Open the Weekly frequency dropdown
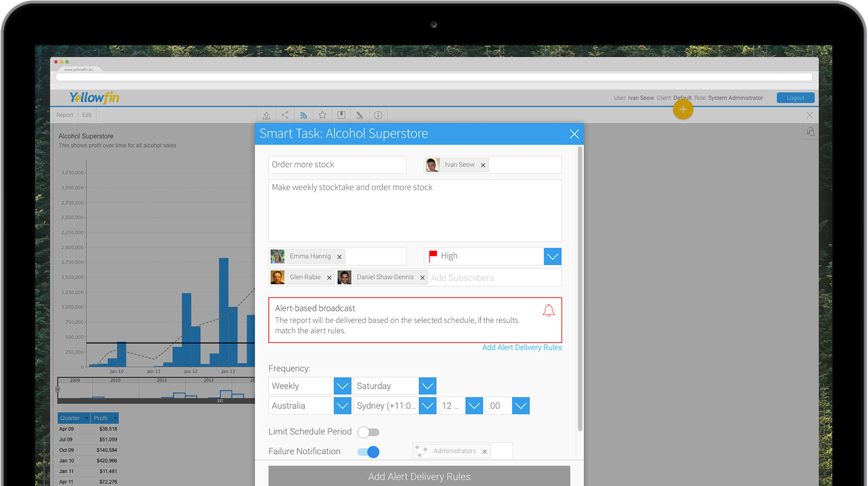 tap(343, 386)
